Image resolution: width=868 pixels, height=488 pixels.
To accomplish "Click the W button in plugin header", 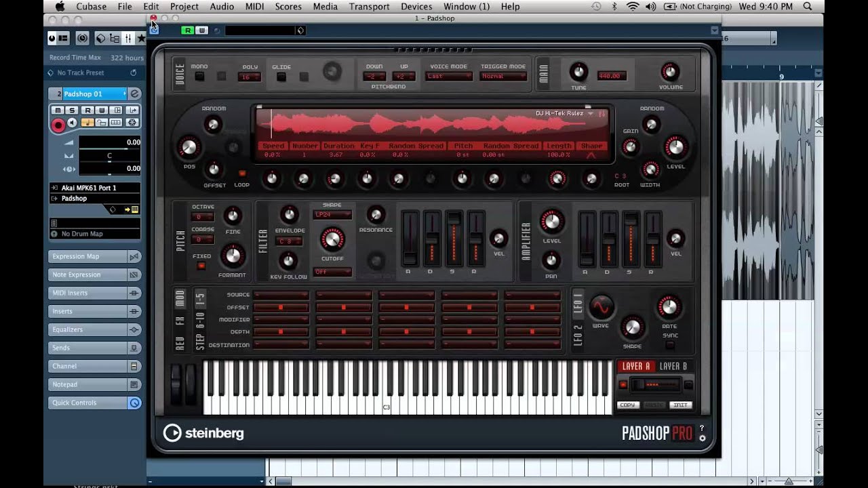I will pyautogui.click(x=201, y=30).
